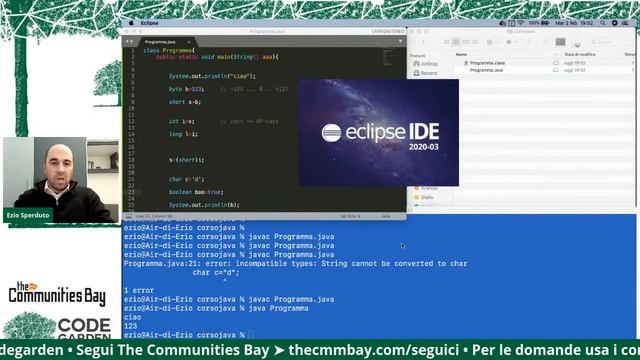This screenshot has width=640, height=360.
Task: Click the 'short s=b;' code line
Action: point(185,102)
